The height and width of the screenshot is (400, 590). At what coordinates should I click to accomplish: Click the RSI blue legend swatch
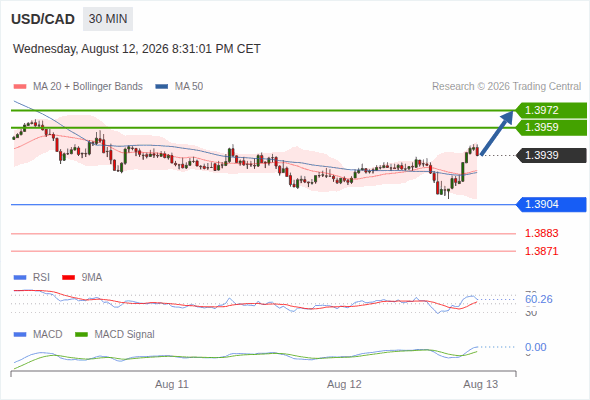point(20,278)
